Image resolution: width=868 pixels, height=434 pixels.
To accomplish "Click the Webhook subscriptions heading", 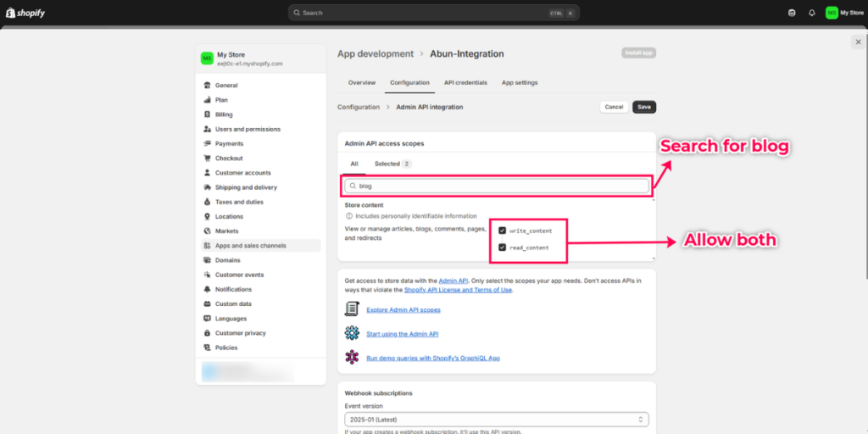I will point(379,393).
